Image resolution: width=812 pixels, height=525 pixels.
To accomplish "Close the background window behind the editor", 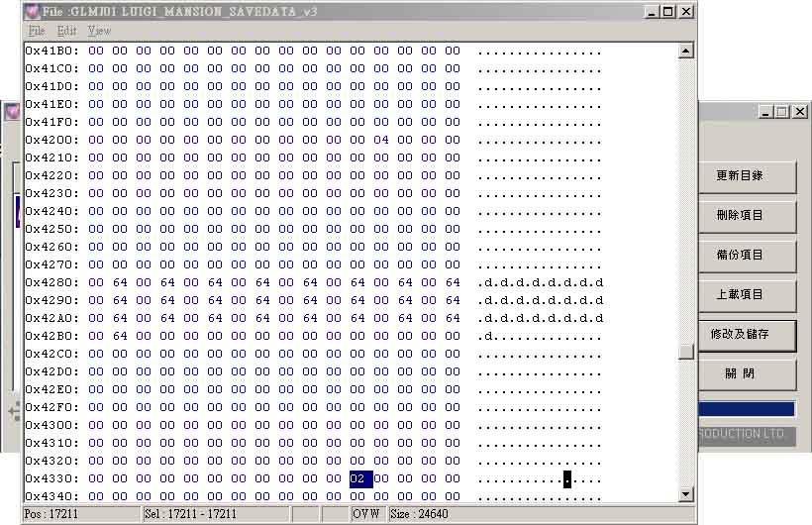I will pos(800,111).
